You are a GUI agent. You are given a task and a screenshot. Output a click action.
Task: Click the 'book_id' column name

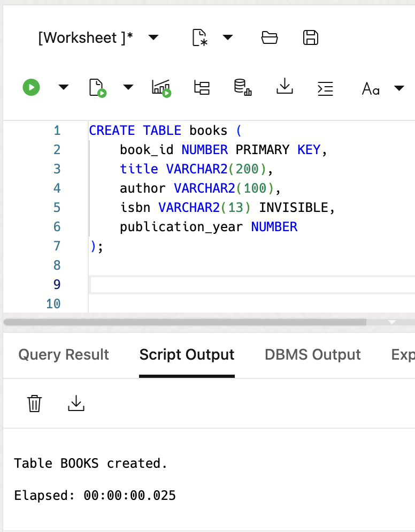pyautogui.click(x=147, y=150)
